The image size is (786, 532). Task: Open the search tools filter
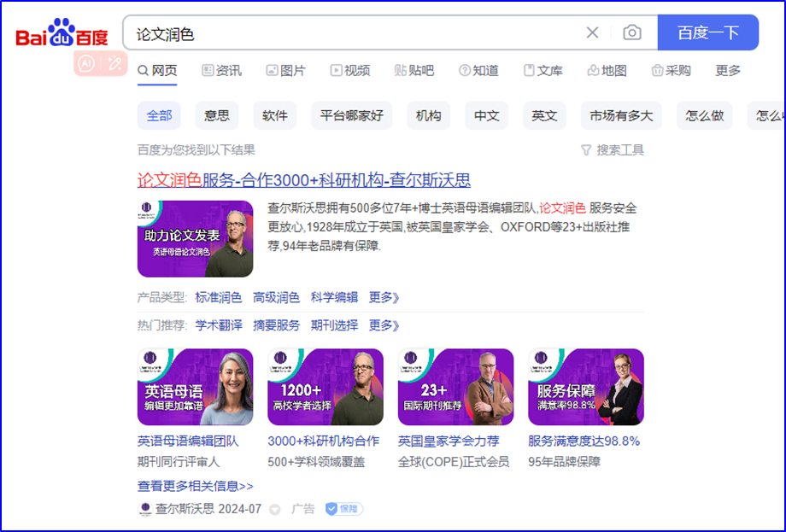pos(613,150)
